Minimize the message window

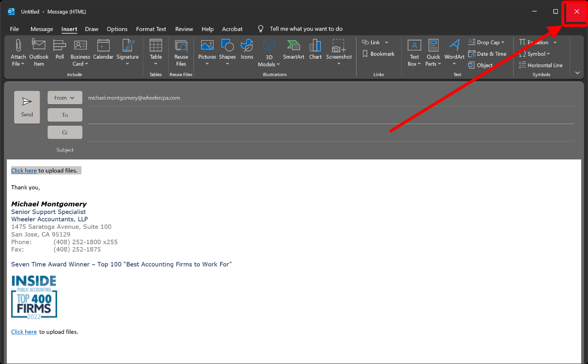point(534,11)
